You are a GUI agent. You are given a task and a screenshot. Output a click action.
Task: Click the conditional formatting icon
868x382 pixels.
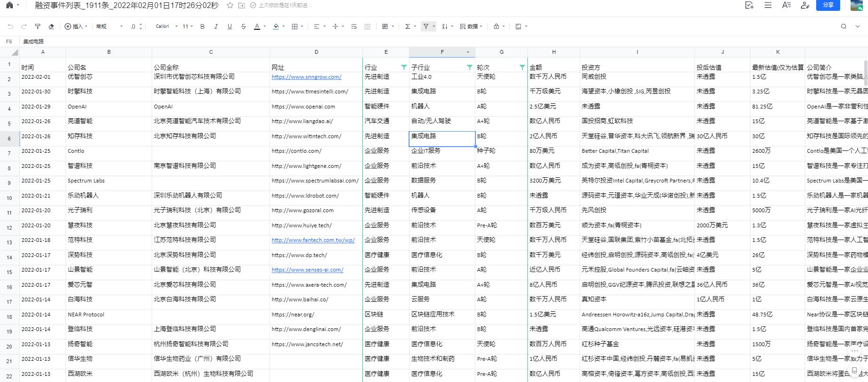pos(385,26)
